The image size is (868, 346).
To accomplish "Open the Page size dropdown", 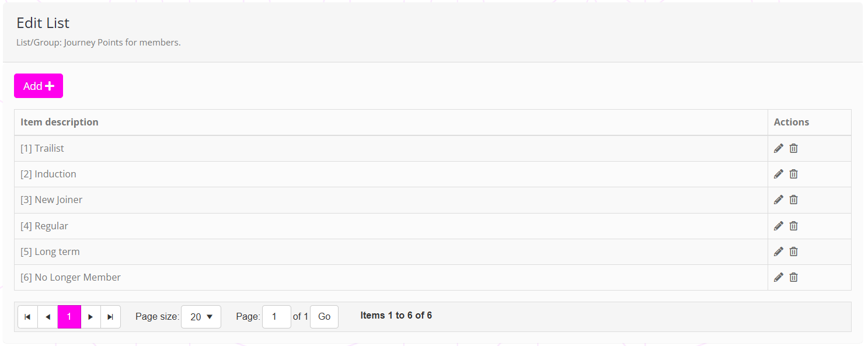I will (201, 317).
